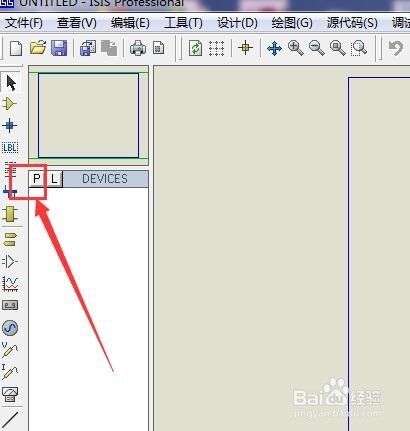Select the Graph mode tool
This screenshot has width=410, height=431.
(10, 284)
